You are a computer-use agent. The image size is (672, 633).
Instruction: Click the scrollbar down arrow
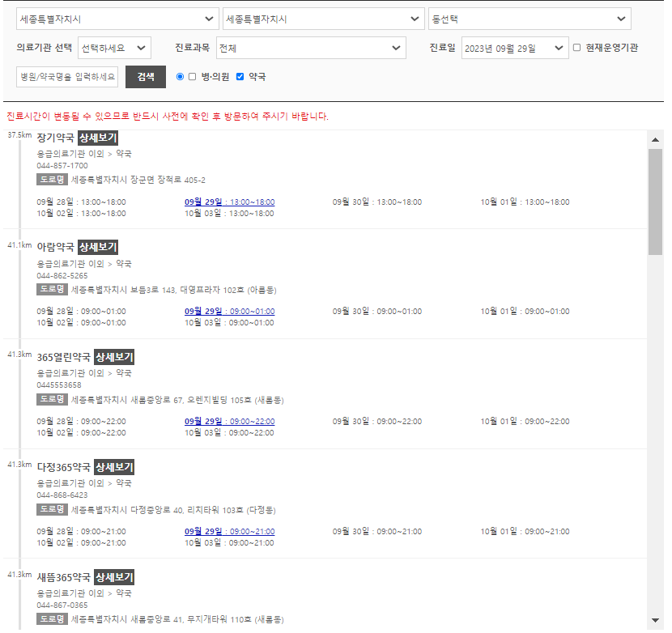[655, 620]
